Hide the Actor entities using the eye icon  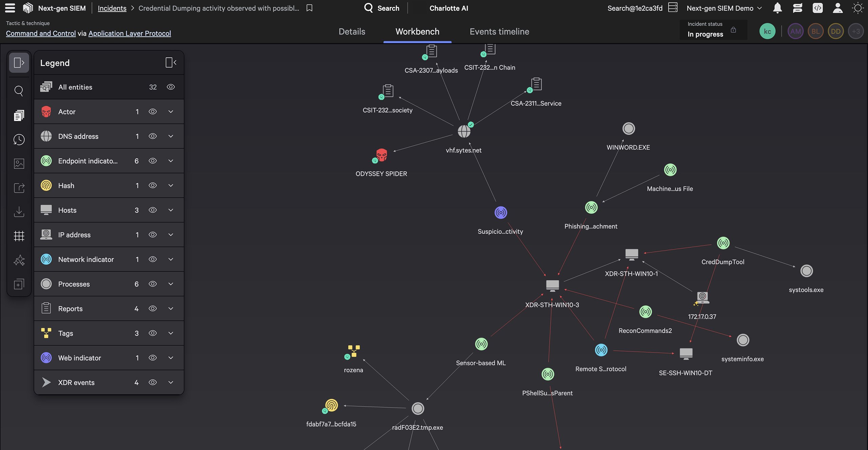153,112
